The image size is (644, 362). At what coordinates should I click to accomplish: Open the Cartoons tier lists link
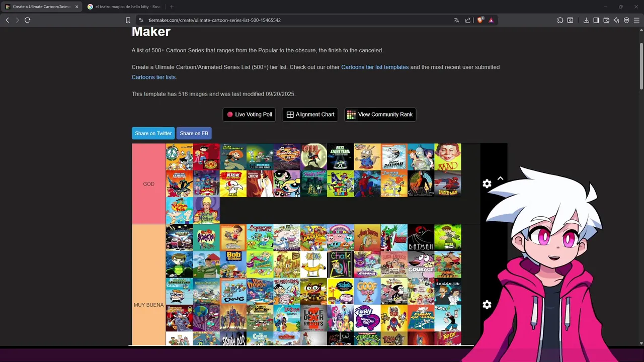pyautogui.click(x=153, y=77)
